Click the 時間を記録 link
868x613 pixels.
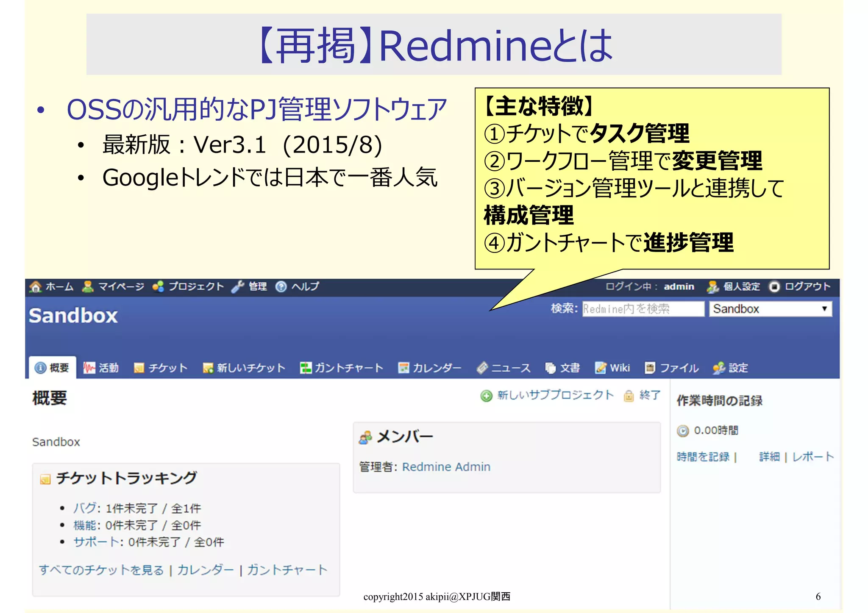703,457
